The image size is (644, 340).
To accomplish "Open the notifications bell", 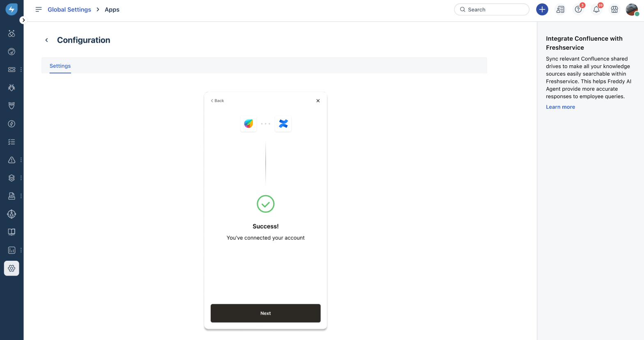I will pyautogui.click(x=596, y=9).
